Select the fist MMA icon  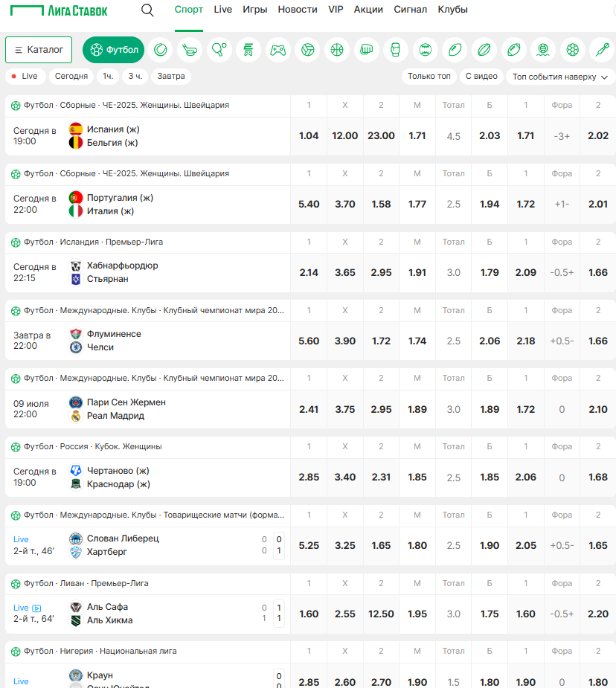(366, 50)
